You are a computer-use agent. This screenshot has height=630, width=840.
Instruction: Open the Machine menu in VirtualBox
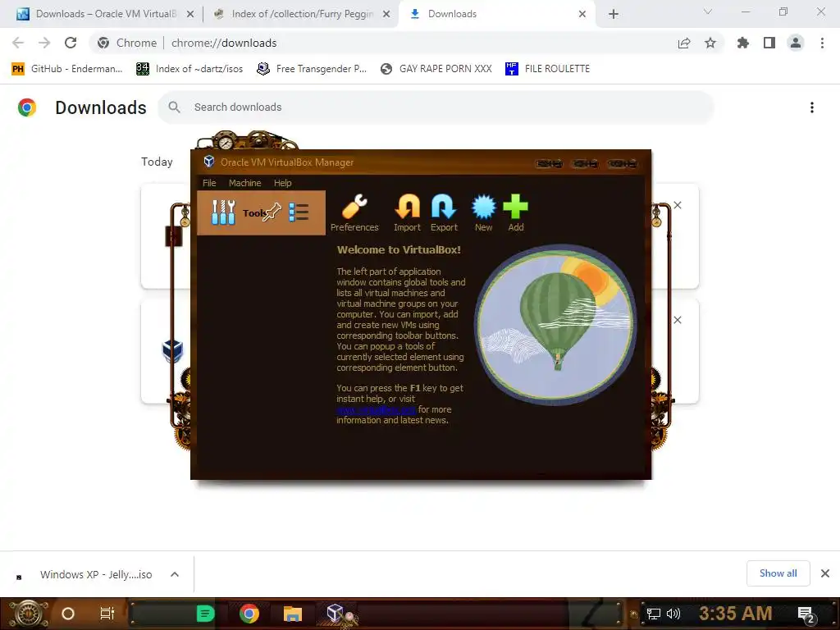(244, 183)
